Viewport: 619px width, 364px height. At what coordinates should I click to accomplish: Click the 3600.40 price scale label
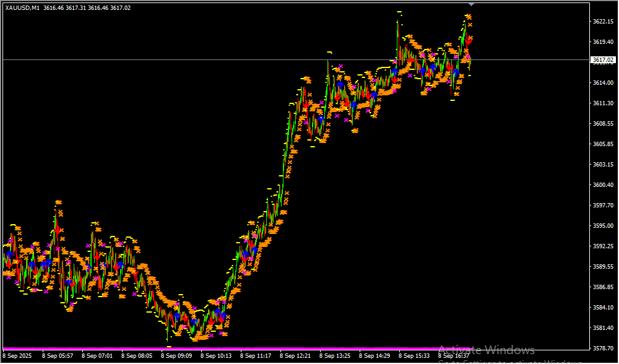click(x=602, y=185)
